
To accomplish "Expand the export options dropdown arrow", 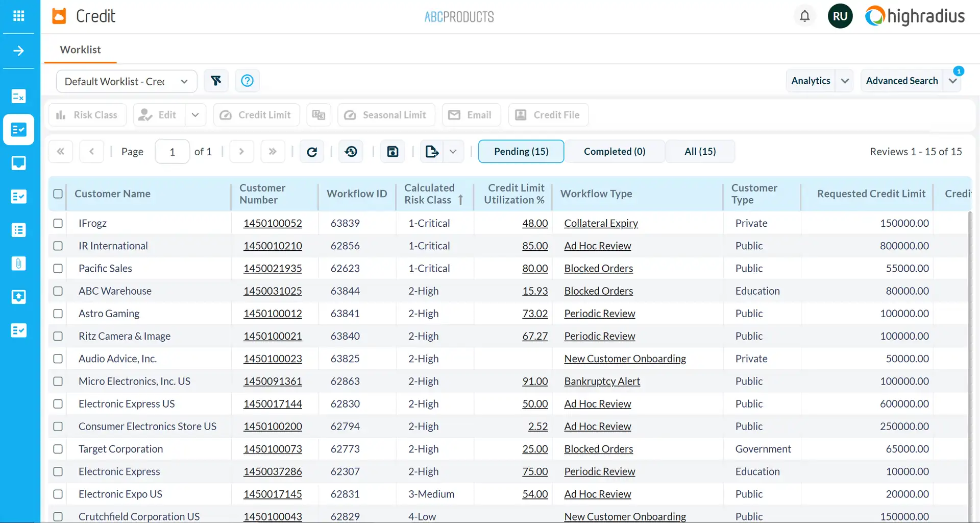I will (x=453, y=151).
